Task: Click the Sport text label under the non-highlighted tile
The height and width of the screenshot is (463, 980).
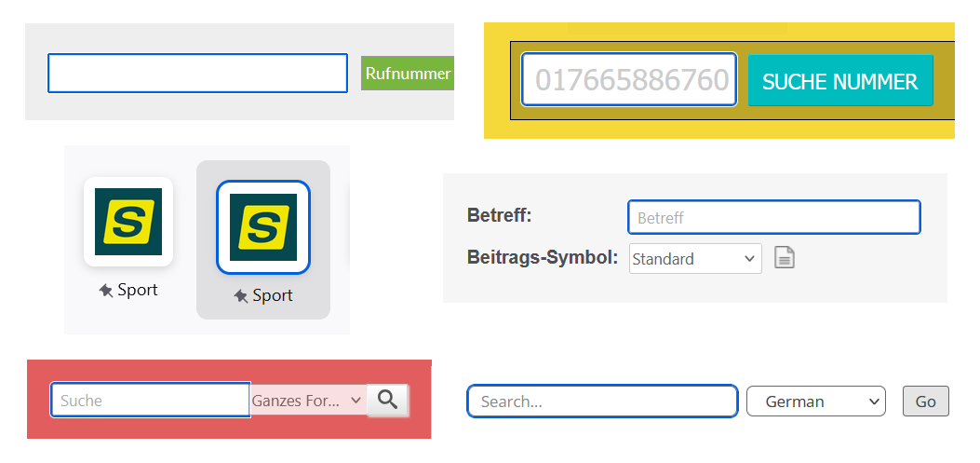Action: (x=138, y=290)
